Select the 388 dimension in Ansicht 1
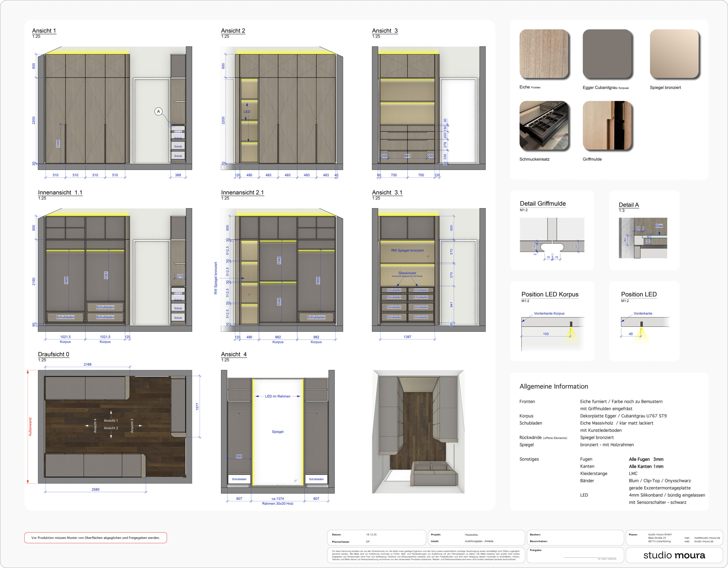Viewport: 728px width, 568px height. (x=178, y=175)
